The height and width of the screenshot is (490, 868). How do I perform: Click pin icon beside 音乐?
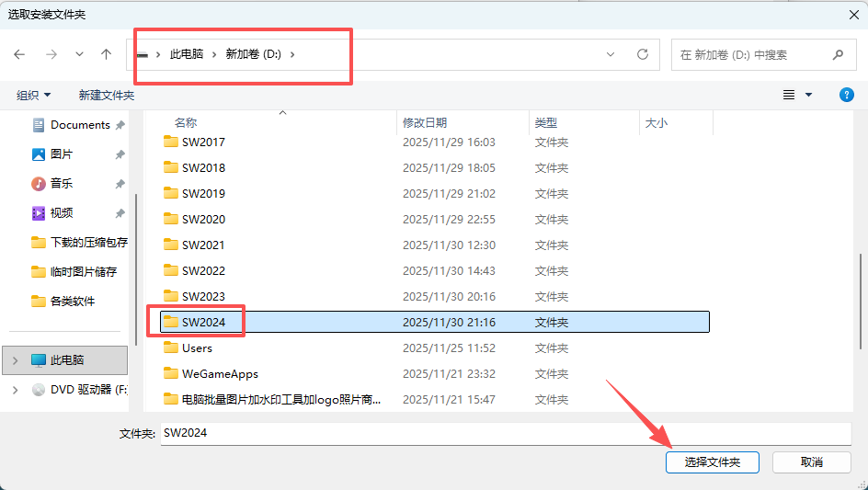point(120,184)
